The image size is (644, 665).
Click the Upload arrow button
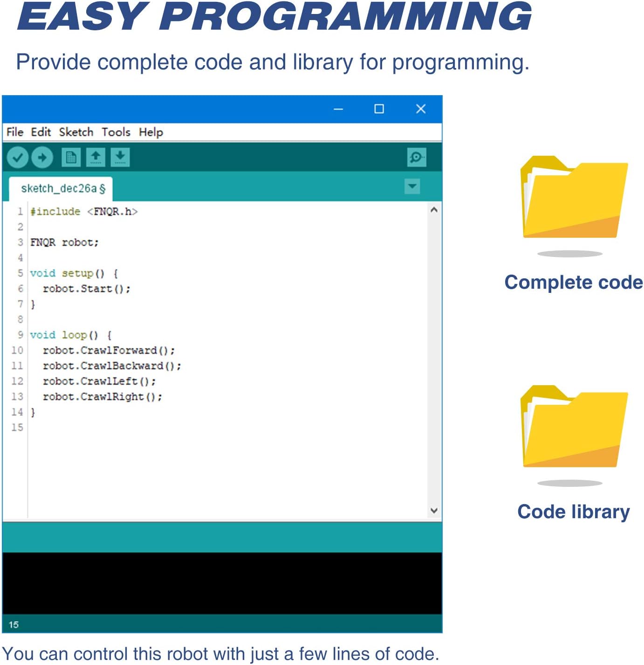tap(42, 158)
